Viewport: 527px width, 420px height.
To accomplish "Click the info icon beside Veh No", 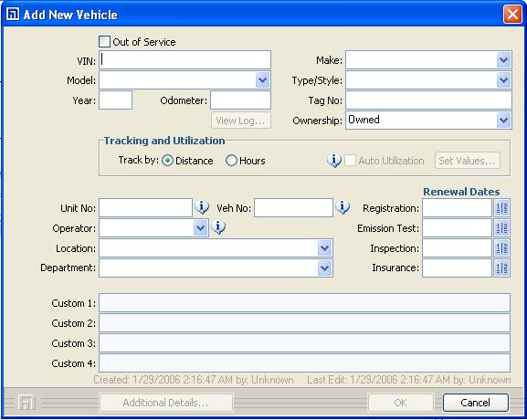I will coord(343,207).
